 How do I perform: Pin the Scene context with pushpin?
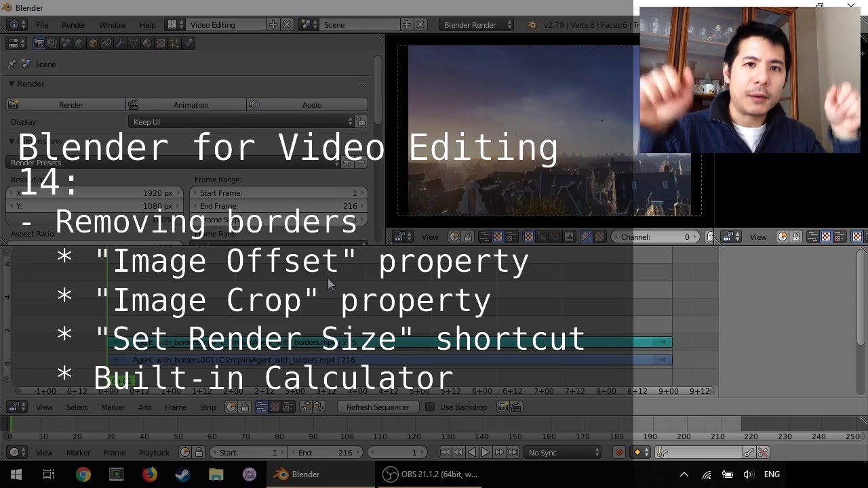click(12, 64)
